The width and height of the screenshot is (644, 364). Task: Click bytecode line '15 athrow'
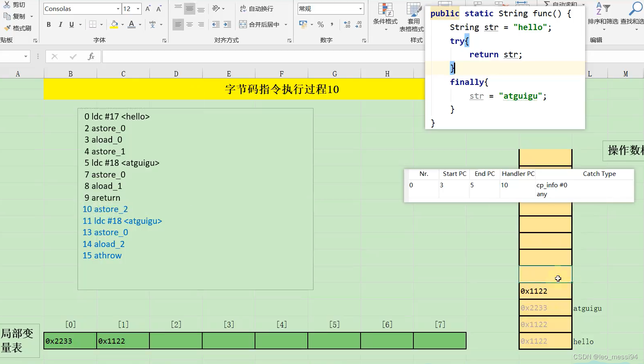tap(102, 256)
